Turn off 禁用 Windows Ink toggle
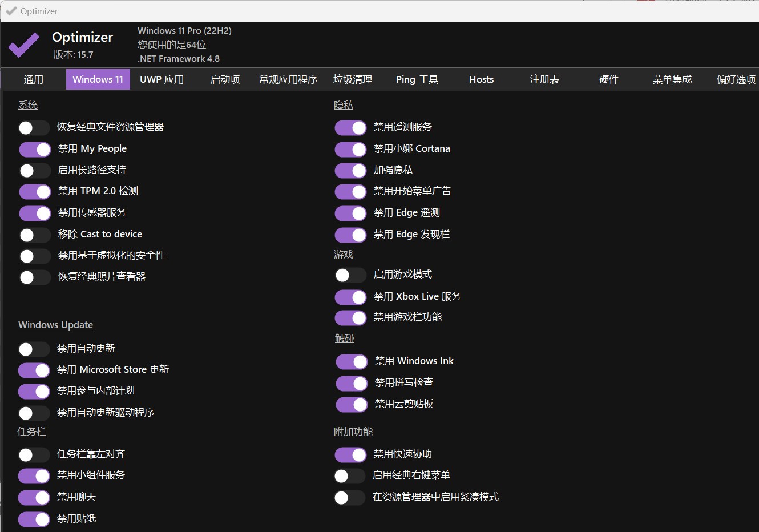This screenshot has width=759, height=532. coord(352,362)
